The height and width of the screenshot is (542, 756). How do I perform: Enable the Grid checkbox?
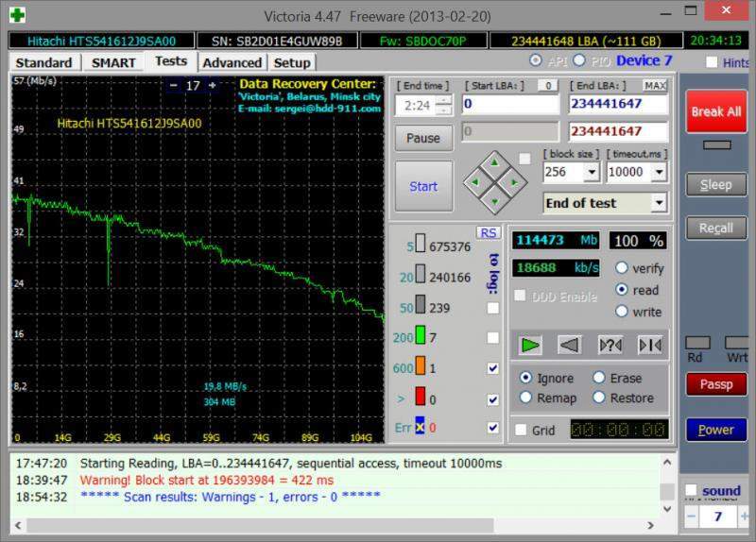(521, 431)
